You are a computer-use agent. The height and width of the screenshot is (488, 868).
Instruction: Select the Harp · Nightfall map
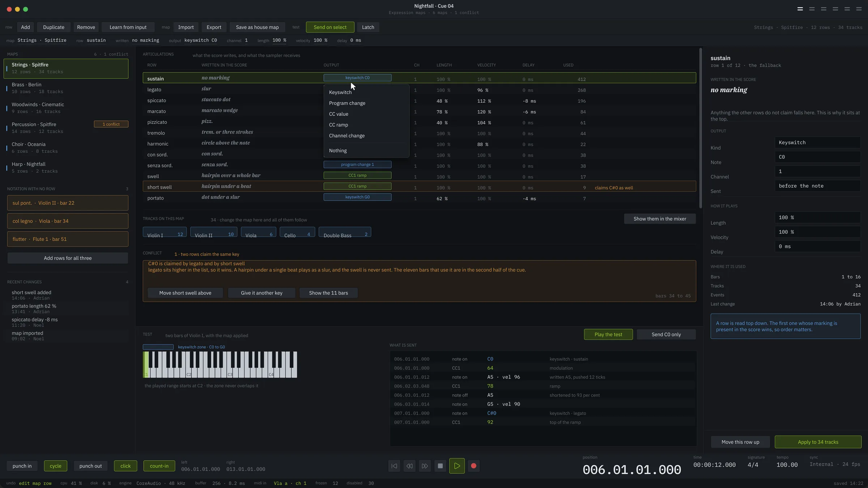66,168
